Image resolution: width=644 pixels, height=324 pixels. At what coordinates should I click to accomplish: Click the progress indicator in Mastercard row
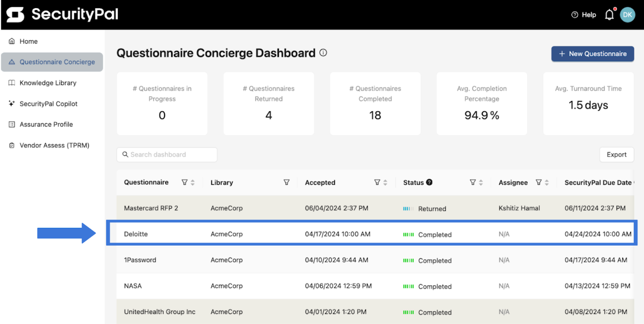pos(409,209)
